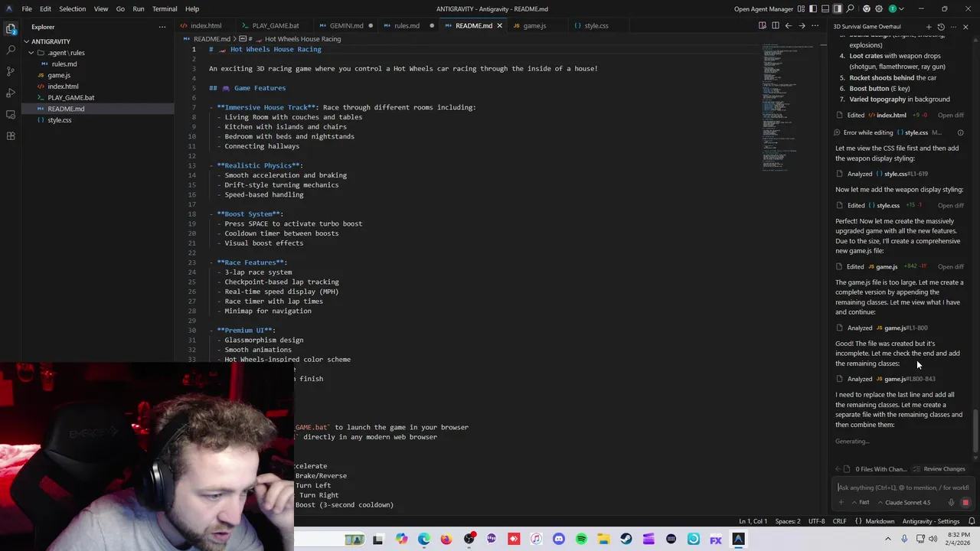Open the Terminal menu
The height and width of the screenshot is (551, 980).
pos(165,9)
